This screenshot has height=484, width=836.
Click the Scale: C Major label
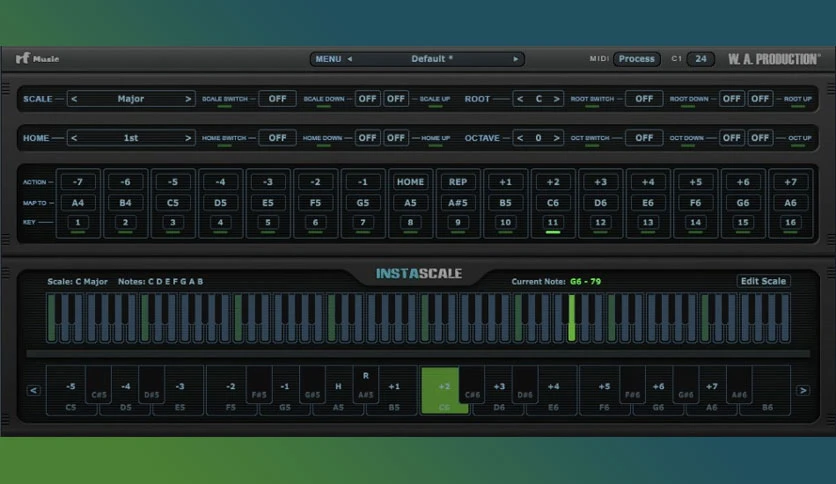(77, 281)
